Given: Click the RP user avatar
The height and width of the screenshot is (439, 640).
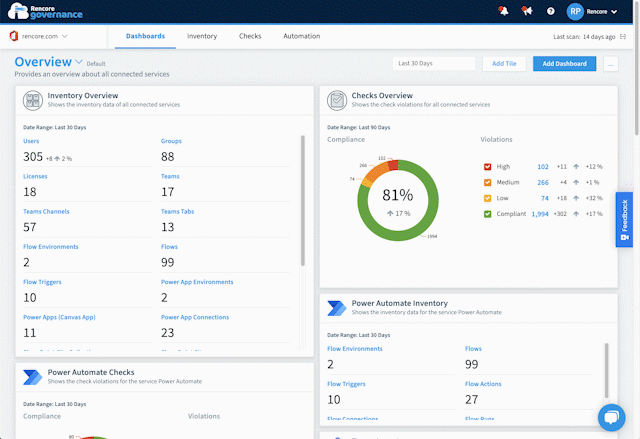Looking at the screenshot, I should [575, 11].
